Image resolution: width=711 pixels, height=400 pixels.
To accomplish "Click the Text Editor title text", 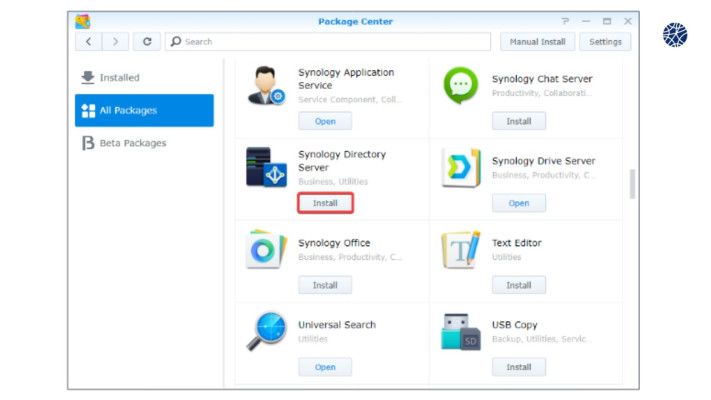I will (516, 243).
